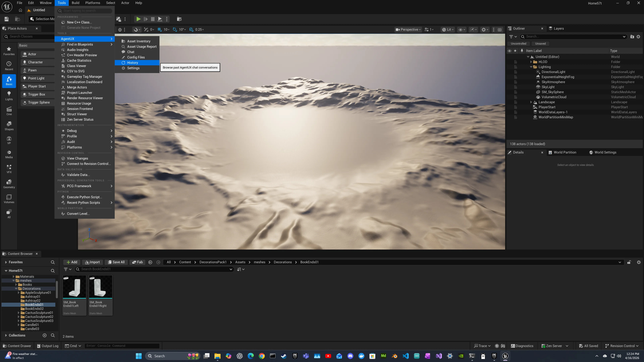
Task: Click the Search BookEnds01 field
Action: coord(154,269)
